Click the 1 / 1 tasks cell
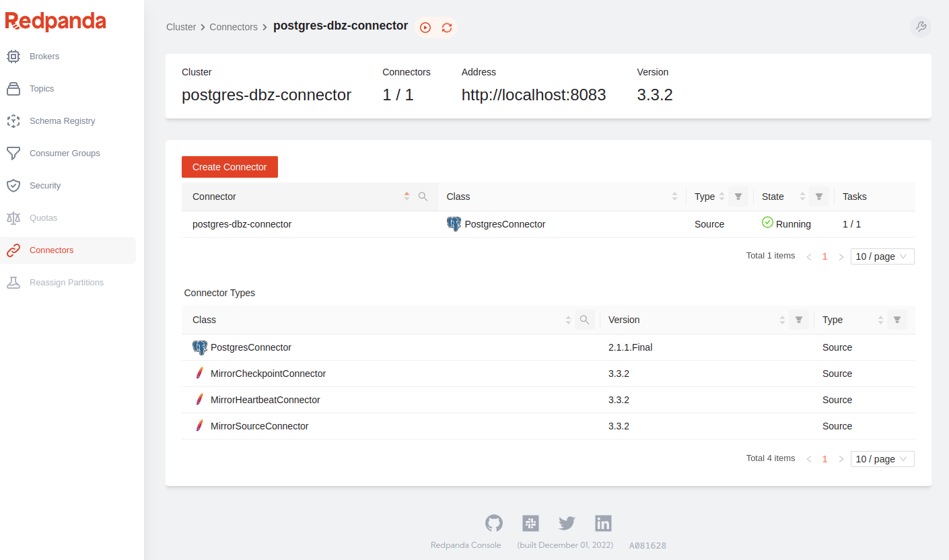 pyautogui.click(x=851, y=224)
